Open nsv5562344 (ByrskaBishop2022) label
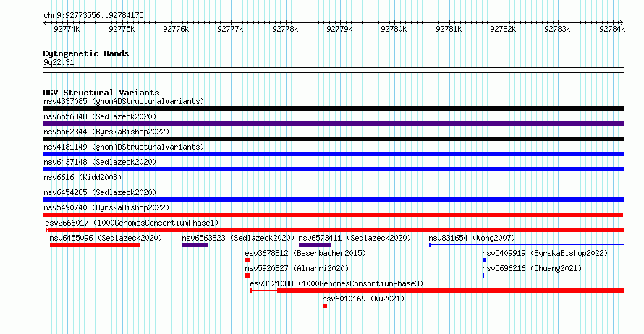The height and width of the screenshot is (334, 644). pos(106,132)
